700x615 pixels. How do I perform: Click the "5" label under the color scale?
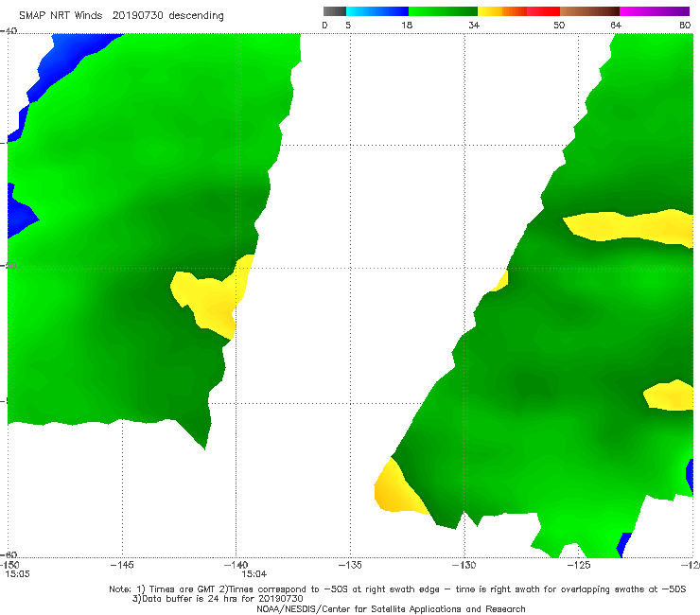(x=348, y=25)
